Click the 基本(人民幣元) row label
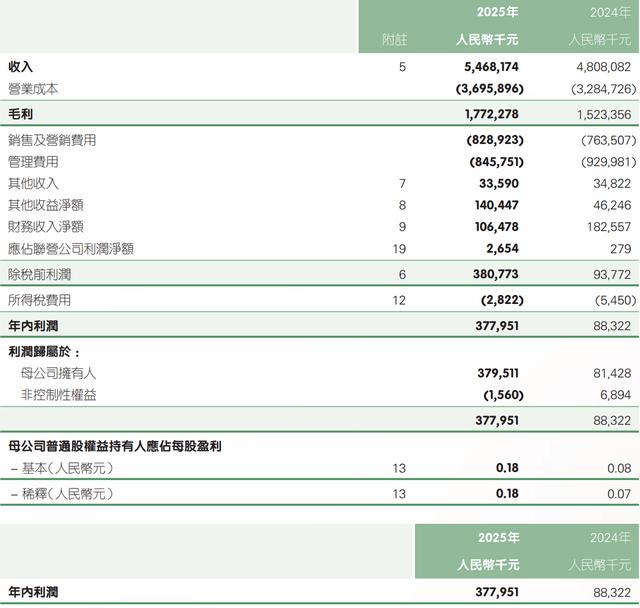This screenshot has width=640, height=608. tap(61, 468)
